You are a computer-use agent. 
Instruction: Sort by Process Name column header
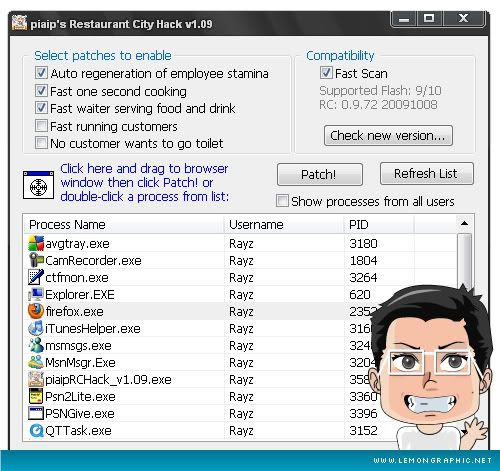(x=124, y=224)
